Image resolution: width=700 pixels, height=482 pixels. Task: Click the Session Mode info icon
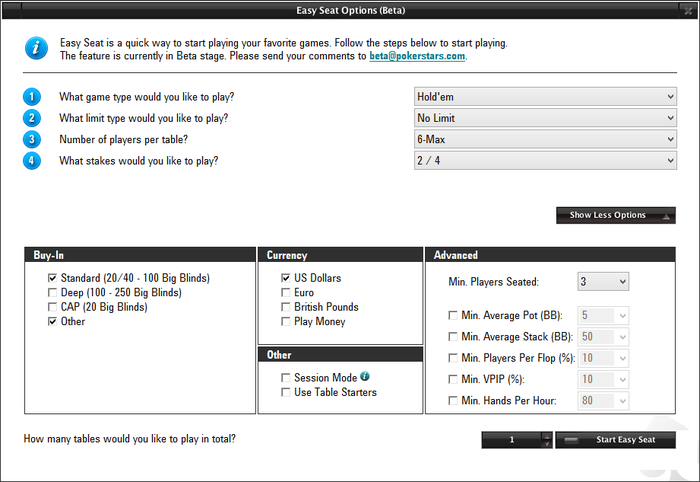coord(365,376)
